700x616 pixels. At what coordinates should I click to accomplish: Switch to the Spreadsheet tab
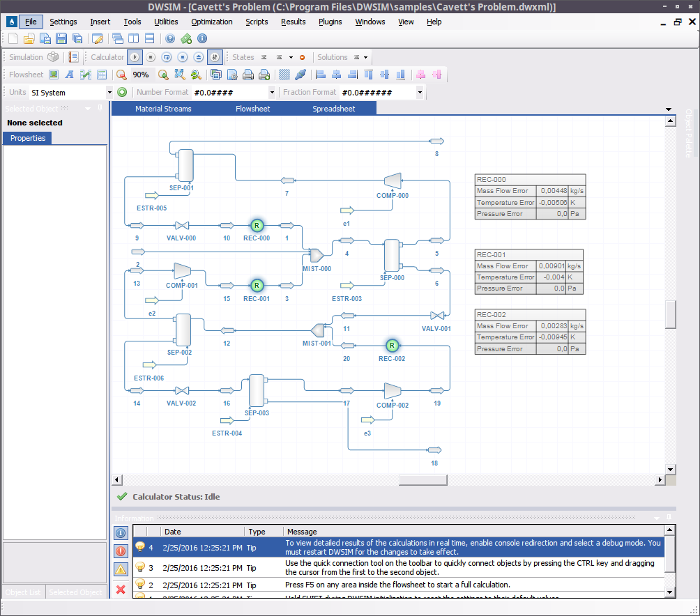click(333, 109)
